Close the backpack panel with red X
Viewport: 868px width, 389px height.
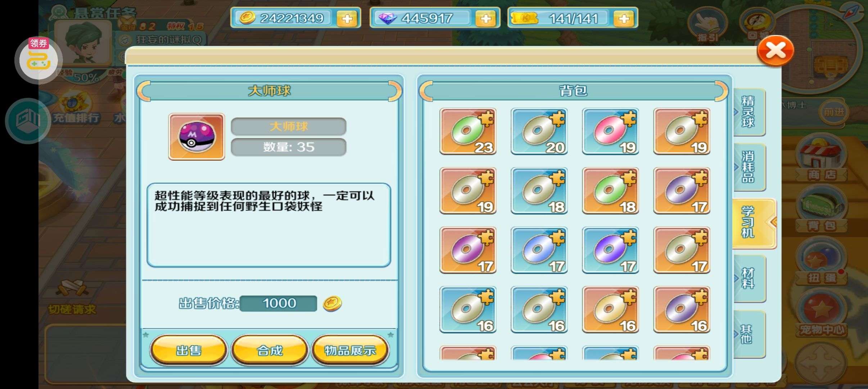(x=776, y=51)
